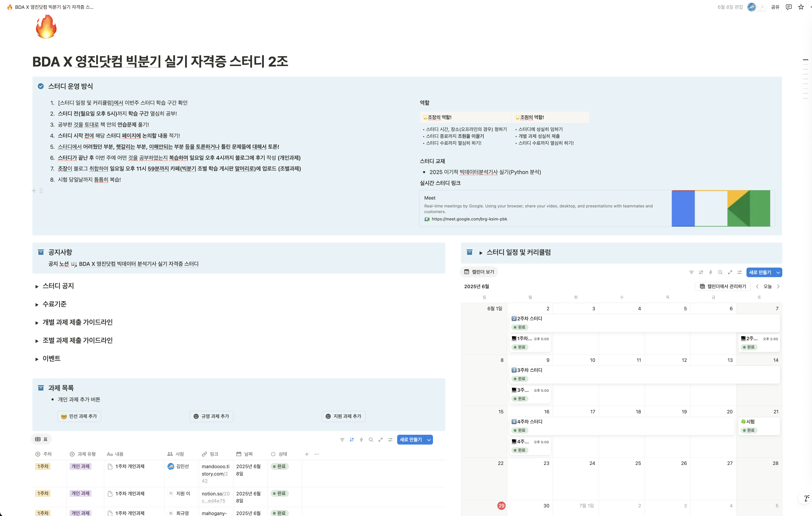
Task: Go to next month in calendar
Action: 778,286
